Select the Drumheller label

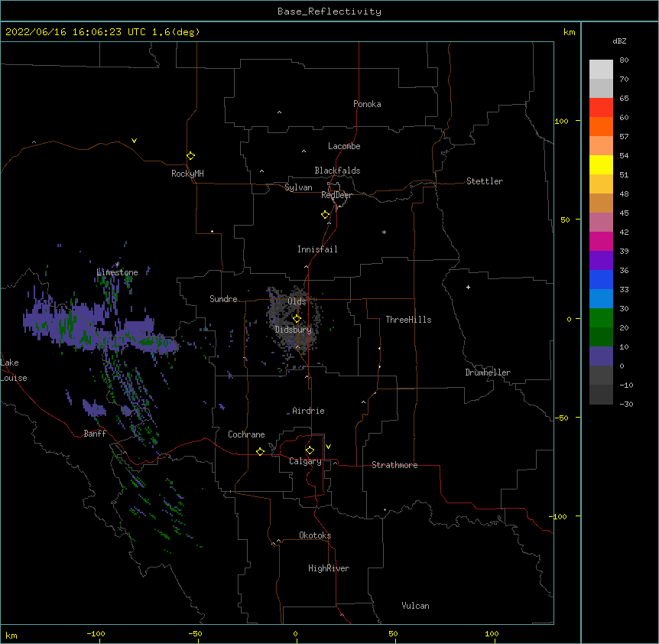[488, 372]
